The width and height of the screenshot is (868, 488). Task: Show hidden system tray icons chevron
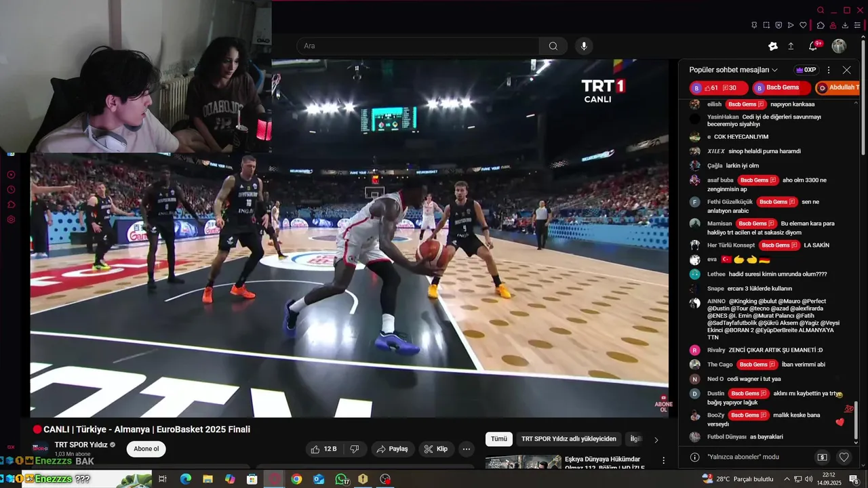[787, 479]
